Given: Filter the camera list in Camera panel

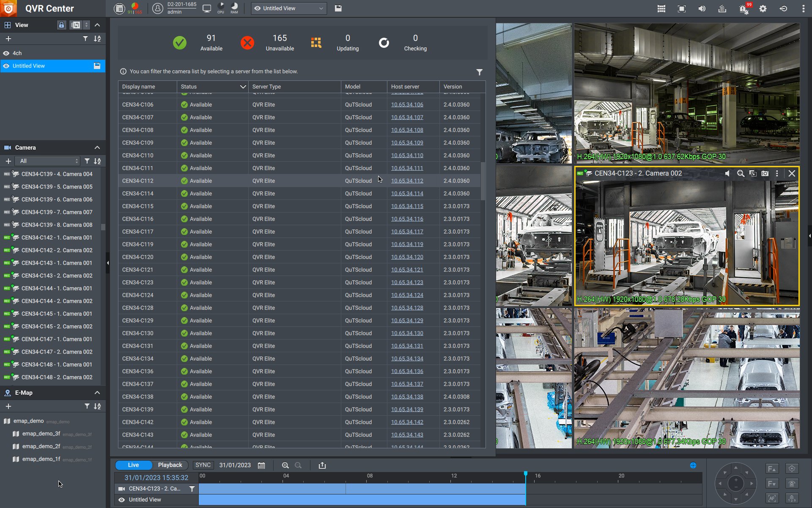Looking at the screenshot, I should tap(87, 161).
